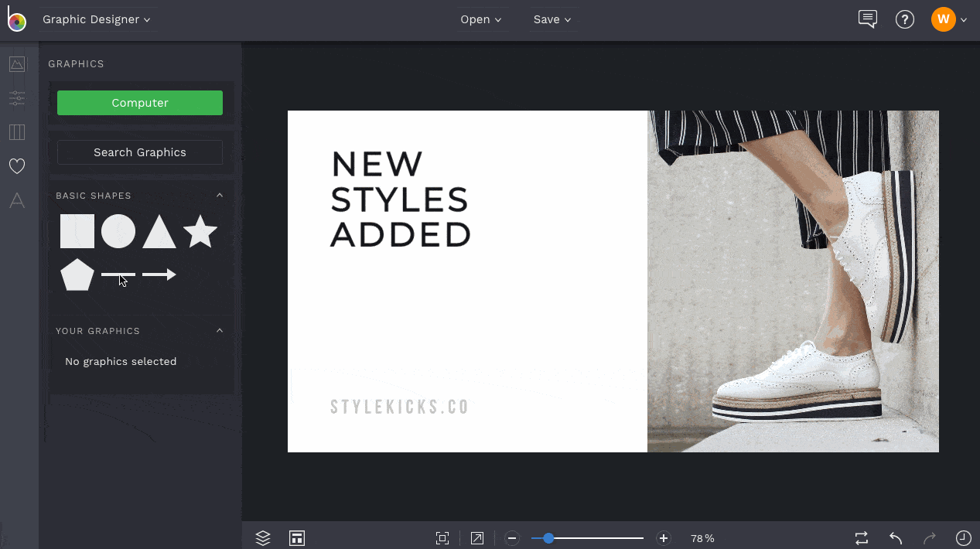Add the star basic shape
Viewport: 980px width, 549px height.
point(200,232)
